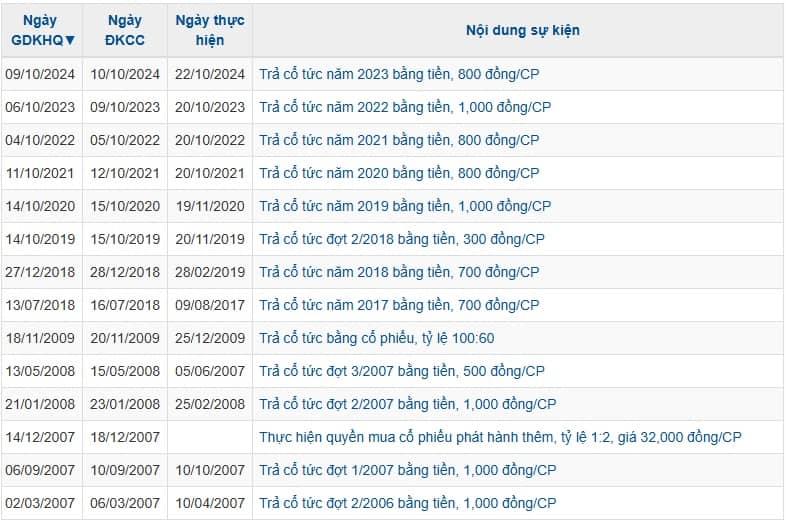Screen dimensions: 786x522
Task: Sort by the Ngày ĐKCC column header
Action: (x=124, y=30)
